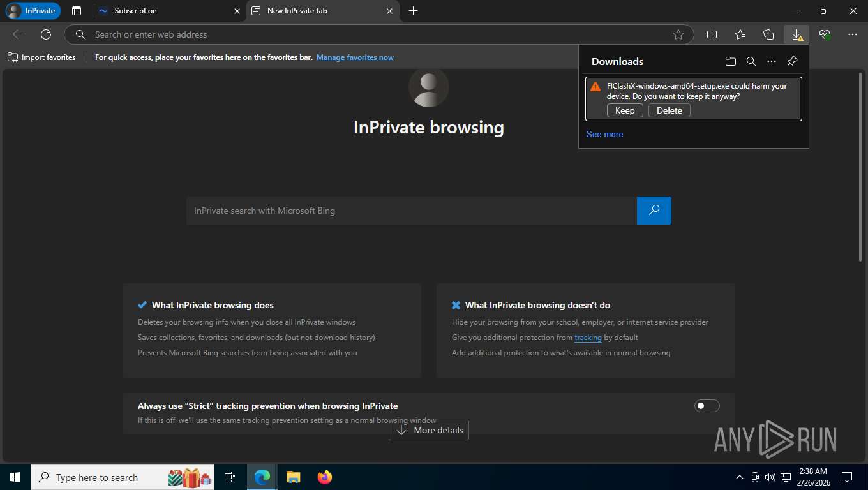Expand More details button
Viewport: 868px width, 490px height.
pyautogui.click(x=429, y=430)
